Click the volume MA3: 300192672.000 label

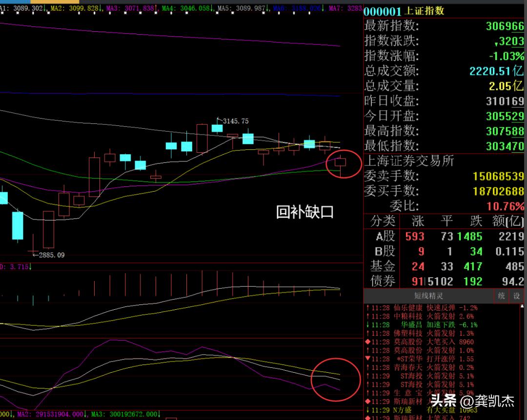126,414
